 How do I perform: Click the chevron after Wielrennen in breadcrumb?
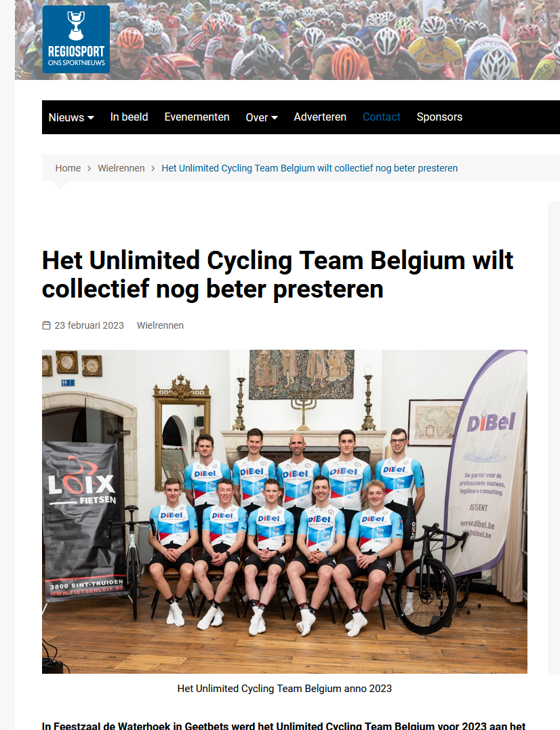coord(153,169)
